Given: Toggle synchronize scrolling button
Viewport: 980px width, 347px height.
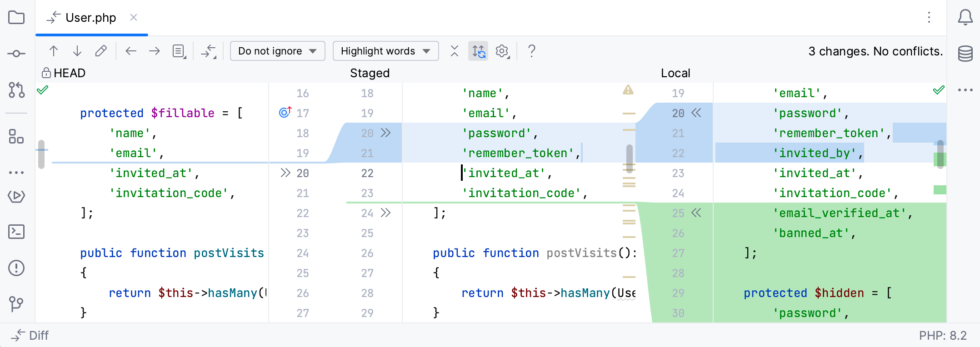Looking at the screenshot, I should click(x=478, y=51).
